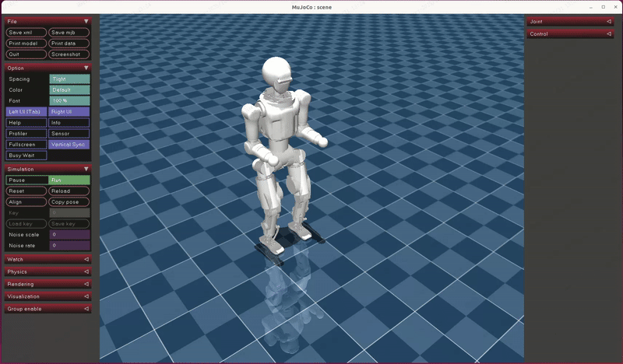This screenshot has width=623, height=364.
Task: Disable the Right UI panel toggle
Action: (69, 112)
